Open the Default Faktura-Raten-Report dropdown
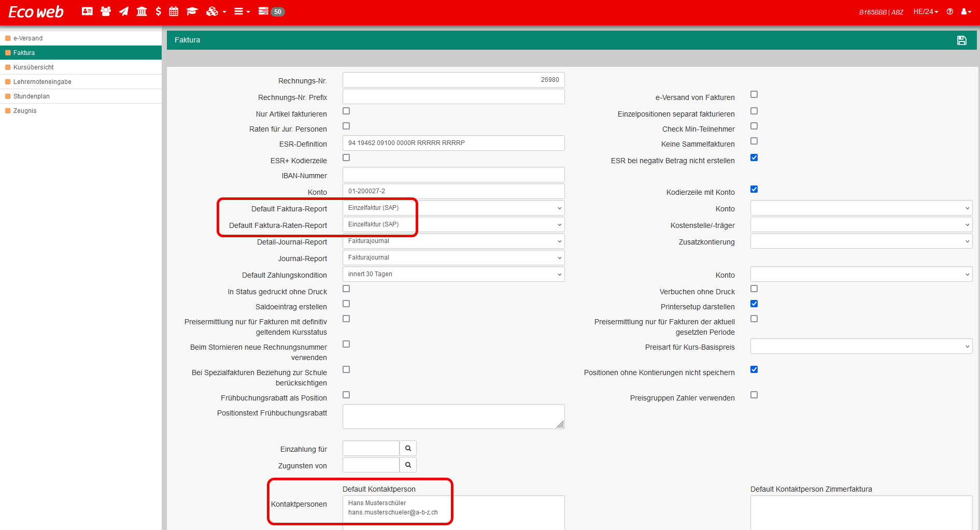980x530 pixels. (453, 224)
